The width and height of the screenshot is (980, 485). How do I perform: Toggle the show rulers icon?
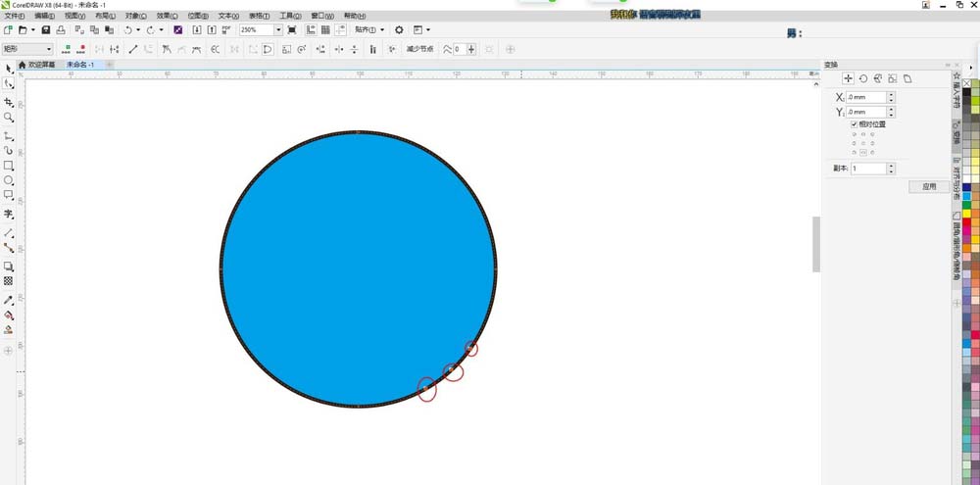pos(311,30)
